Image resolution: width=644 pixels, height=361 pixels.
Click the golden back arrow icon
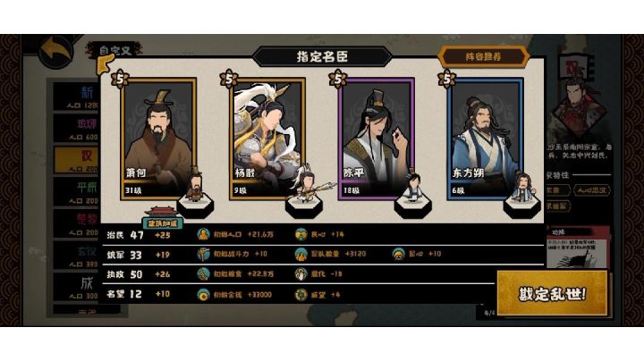click(56, 51)
